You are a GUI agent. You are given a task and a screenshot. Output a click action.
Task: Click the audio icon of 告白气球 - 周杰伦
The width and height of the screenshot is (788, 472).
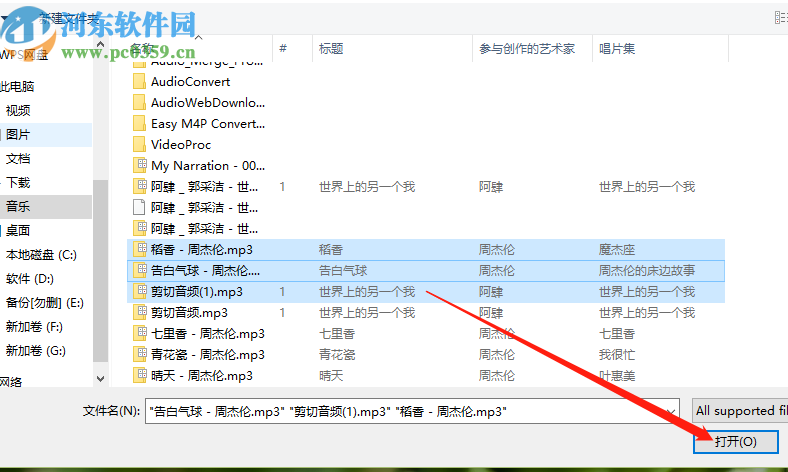139,270
